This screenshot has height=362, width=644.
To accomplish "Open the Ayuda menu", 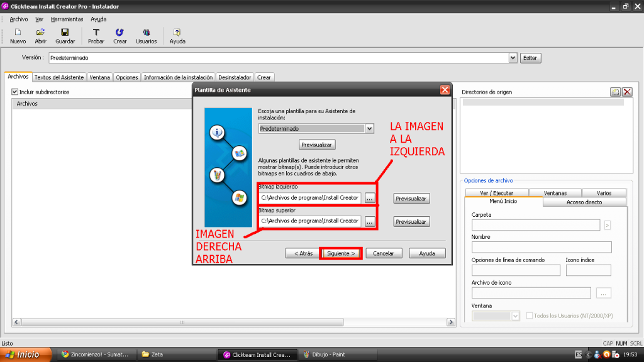I will click(99, 19).
